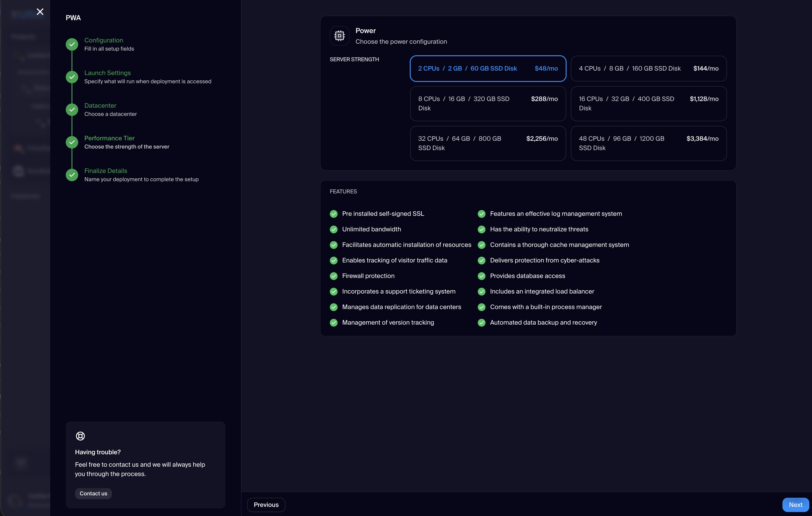This screenshot has width=812, height=516.
Task: Click the Unlimited bandwidth checkmark icon
Action: [x=334, y=230]
